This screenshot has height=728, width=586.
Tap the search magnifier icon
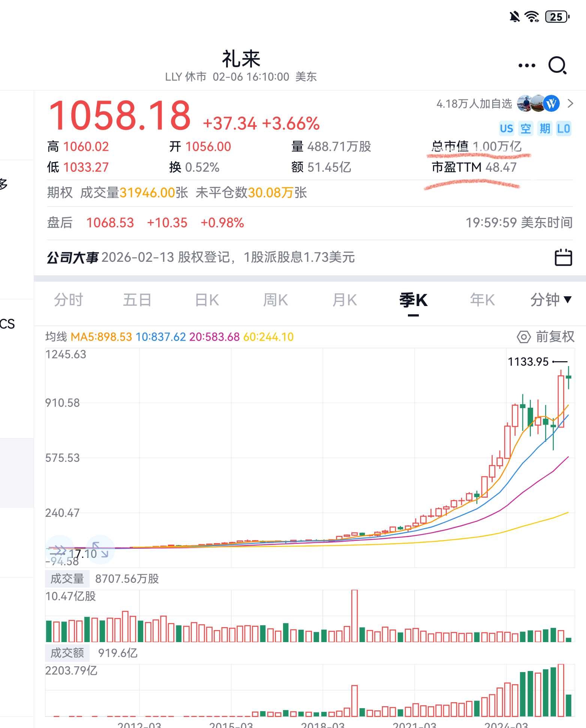pyautogui.click(x=558, y=66)
